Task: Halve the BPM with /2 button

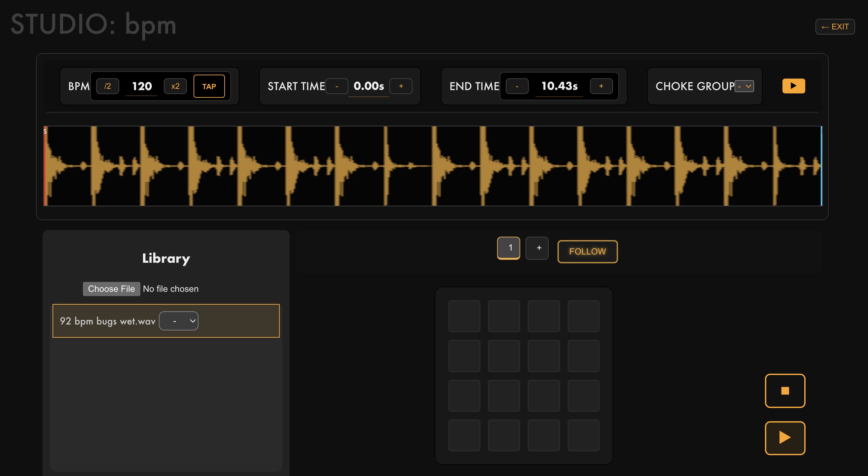Action: [107, 86]
